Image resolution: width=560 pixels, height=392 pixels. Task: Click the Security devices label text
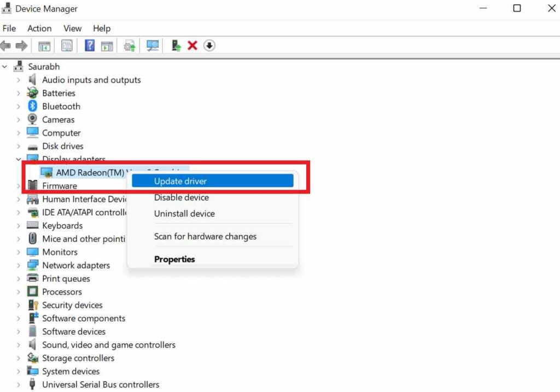(73, 305)
